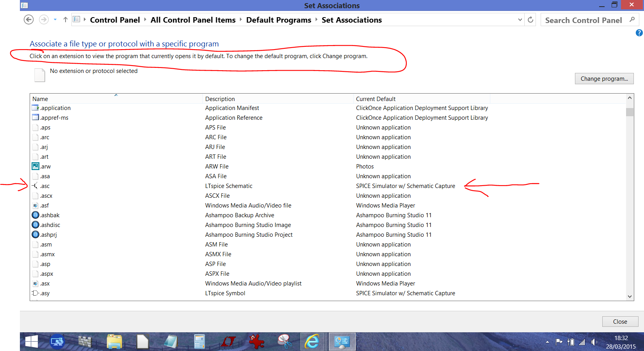This screenshot has height=351, width=644.
Task: Sort list by Description column header
Action: coord(278,99)
